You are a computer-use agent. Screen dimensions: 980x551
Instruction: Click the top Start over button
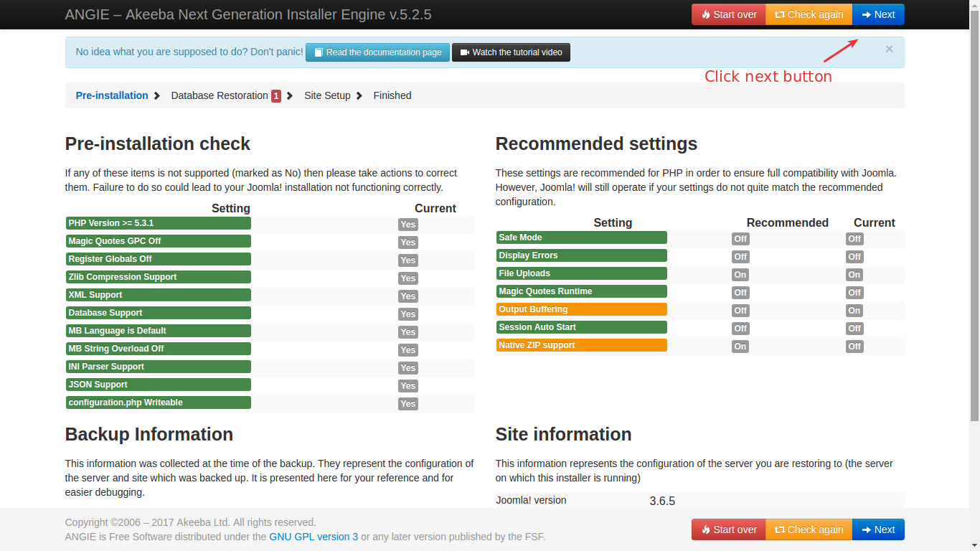tap(728, 14)
